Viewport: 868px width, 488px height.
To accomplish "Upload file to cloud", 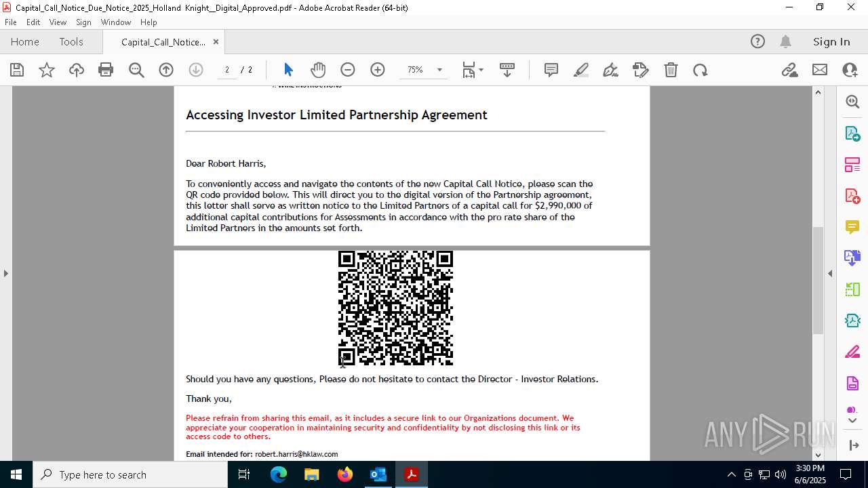I will 77,70.
